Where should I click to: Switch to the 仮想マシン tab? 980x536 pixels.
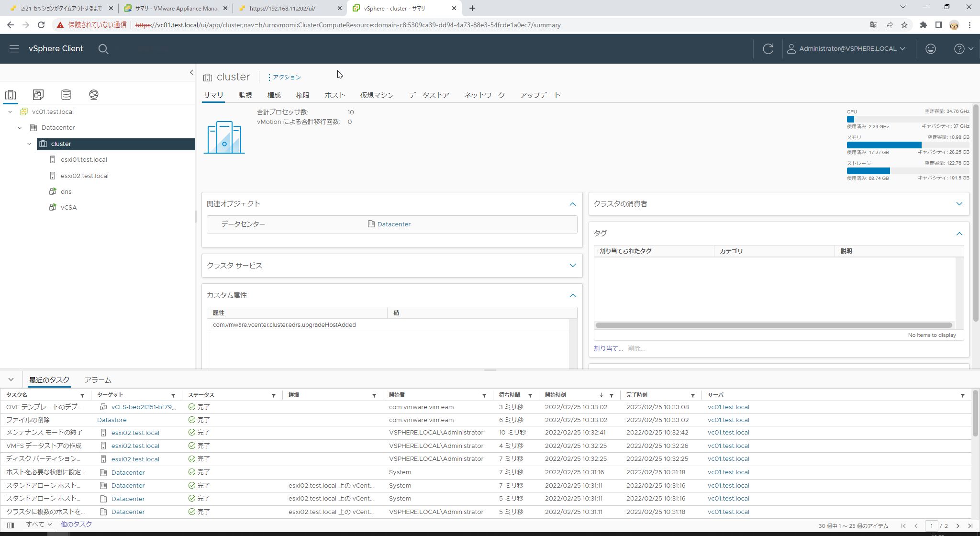coord(377,95)
